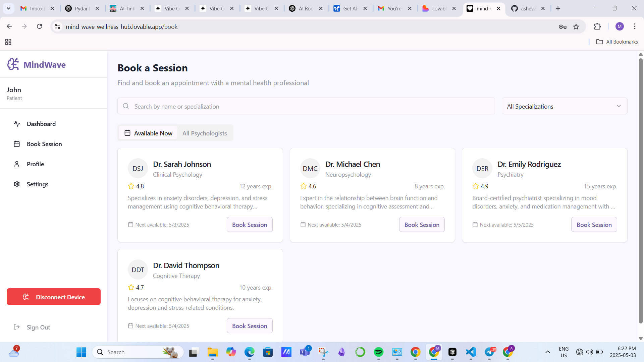Expand hidden system tray icons chevron
Screen dimensions: 644x362
tap(547, 352)
